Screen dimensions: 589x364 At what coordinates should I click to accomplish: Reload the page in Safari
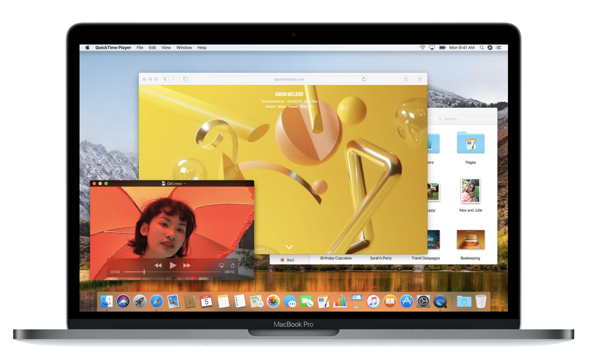click(364, 79)
